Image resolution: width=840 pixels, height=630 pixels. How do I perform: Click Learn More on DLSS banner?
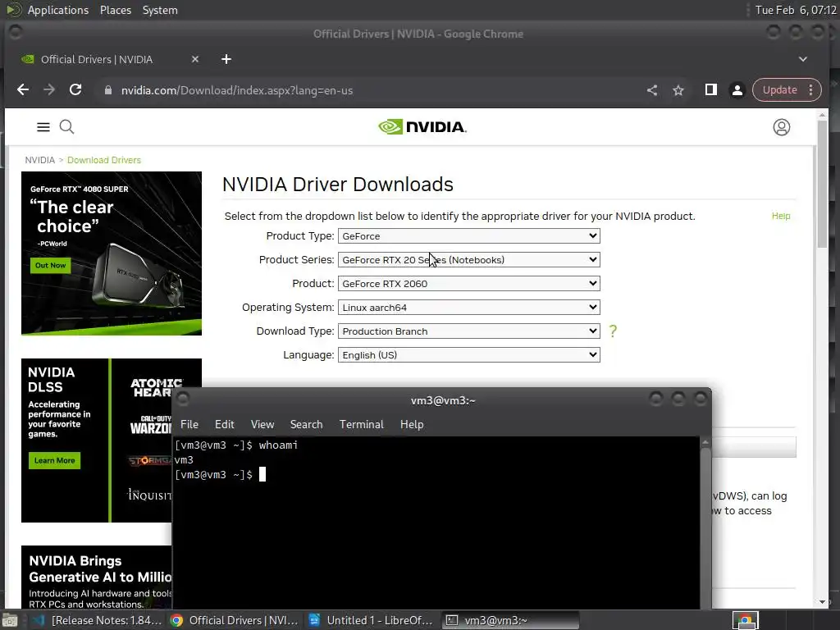coord(55,461)
